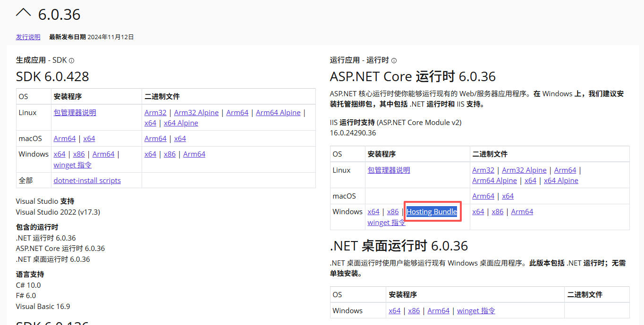The image size is (644, 325).
Task: Open the 发行说明 release notes link
Action: (x=28, y=37)
